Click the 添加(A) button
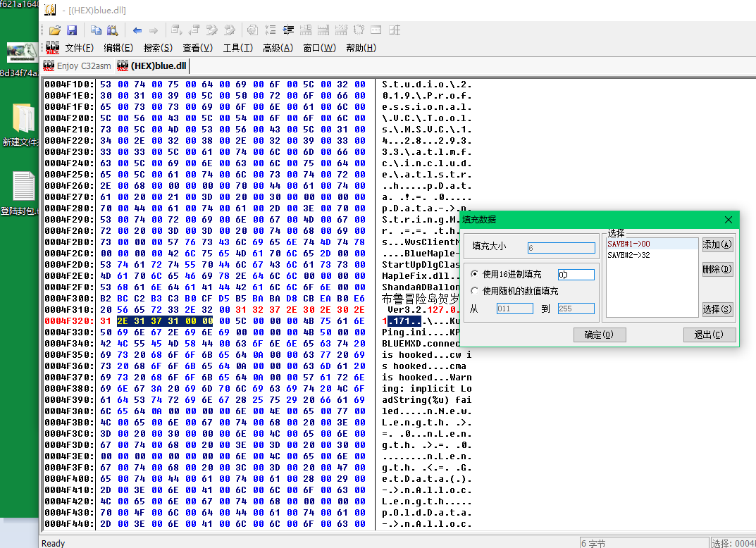Screen dimensions: 756x548 [717, 244]
